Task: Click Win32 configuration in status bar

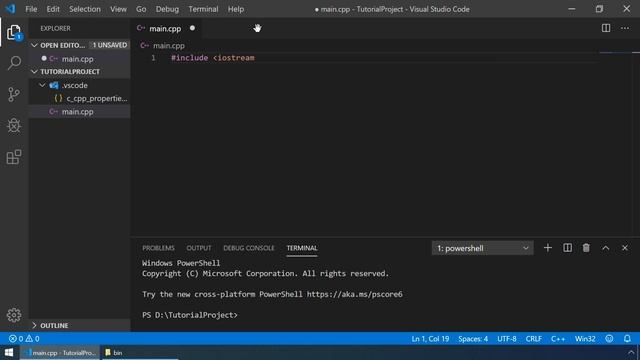Action: pyautogui.click(x=585, y=338)
